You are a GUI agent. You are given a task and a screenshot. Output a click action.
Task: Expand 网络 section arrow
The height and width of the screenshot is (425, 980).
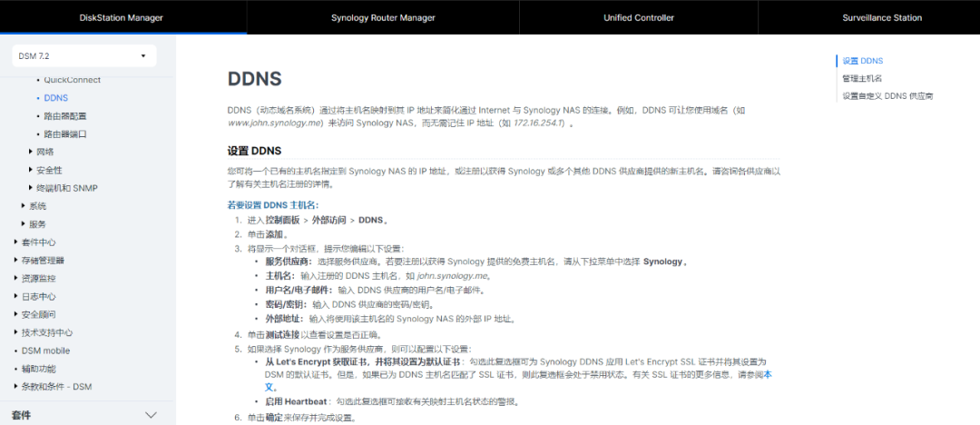[31, 152]
